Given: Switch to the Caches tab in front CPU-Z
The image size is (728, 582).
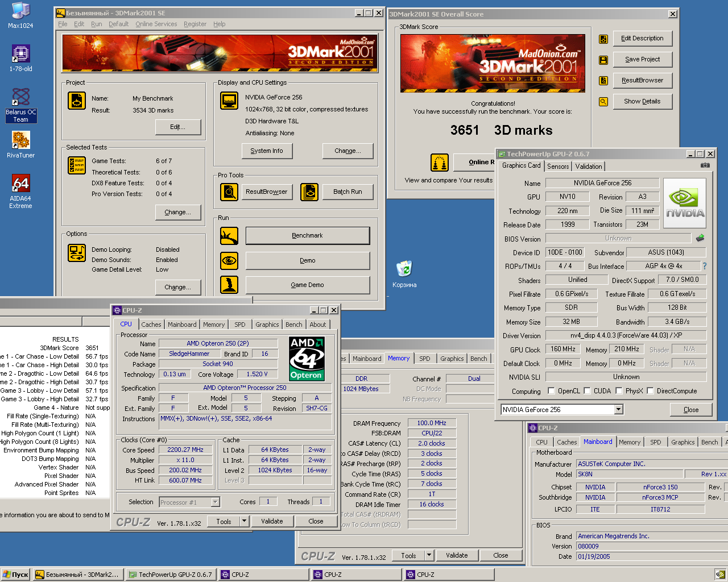Looking at the screenshot, I should pos(151,325).
